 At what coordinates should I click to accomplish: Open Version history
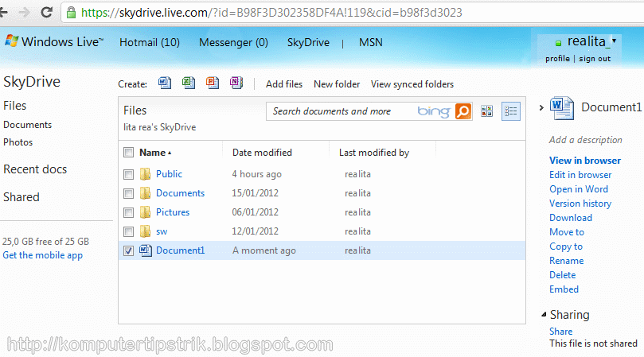580,204
